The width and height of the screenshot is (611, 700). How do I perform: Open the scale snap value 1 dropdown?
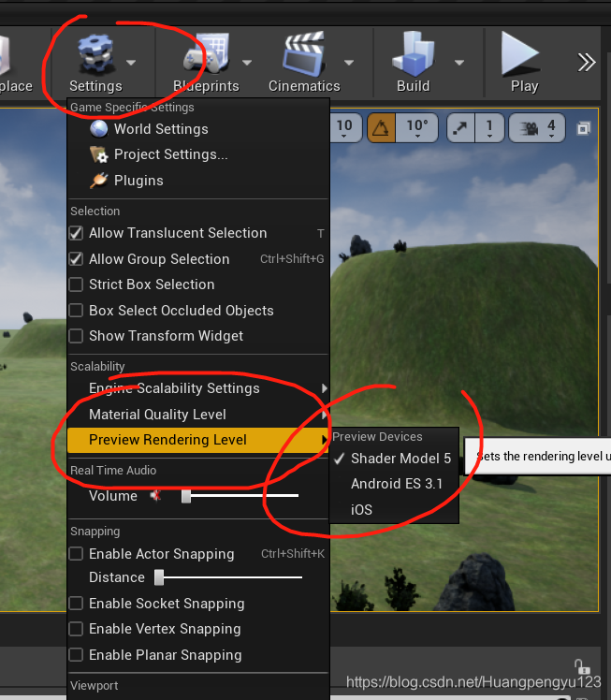489,128
